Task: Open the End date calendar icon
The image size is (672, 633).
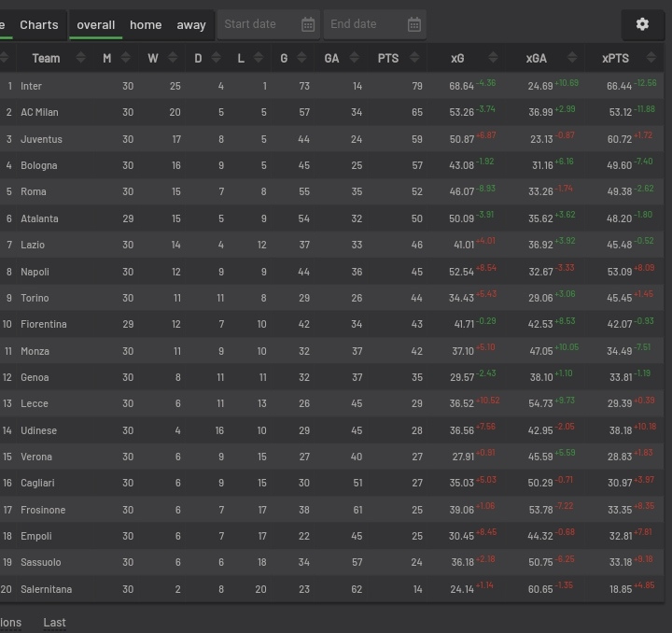Action: [414, 24]
